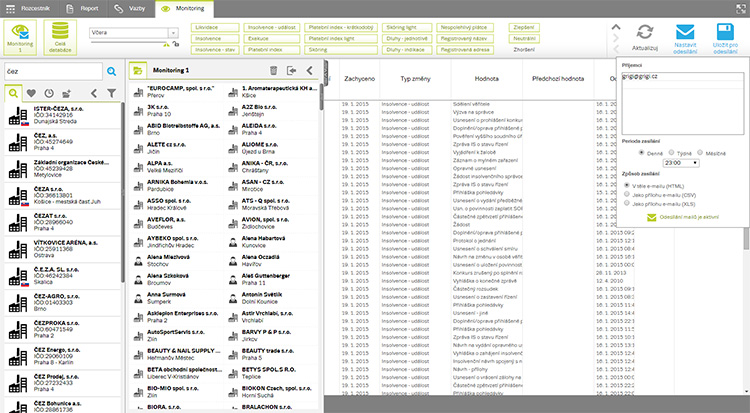
Task: Click the right chevron left of Aktualizuj
Action: click(x=616, y=38)
